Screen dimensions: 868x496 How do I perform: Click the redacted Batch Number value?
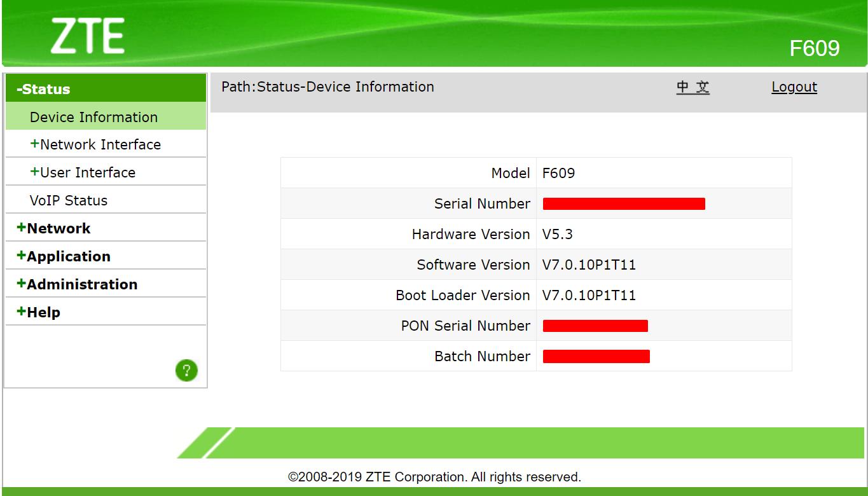[596, 356]
